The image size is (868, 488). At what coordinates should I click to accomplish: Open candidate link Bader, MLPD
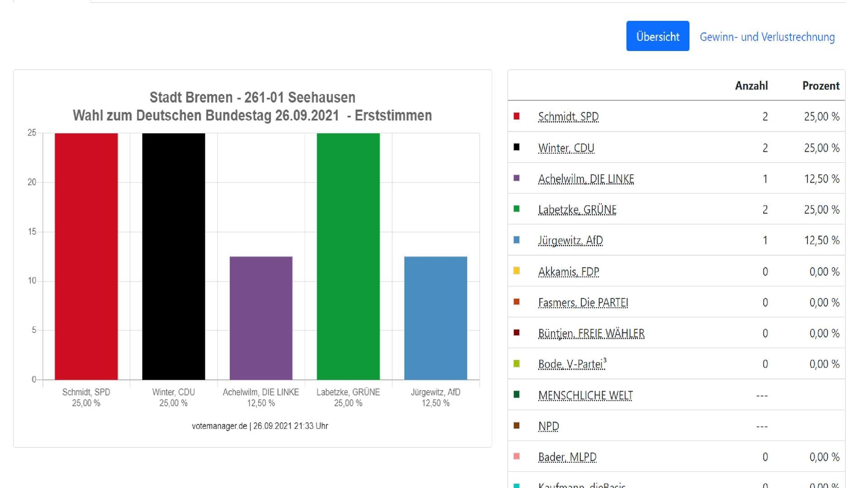567,457
